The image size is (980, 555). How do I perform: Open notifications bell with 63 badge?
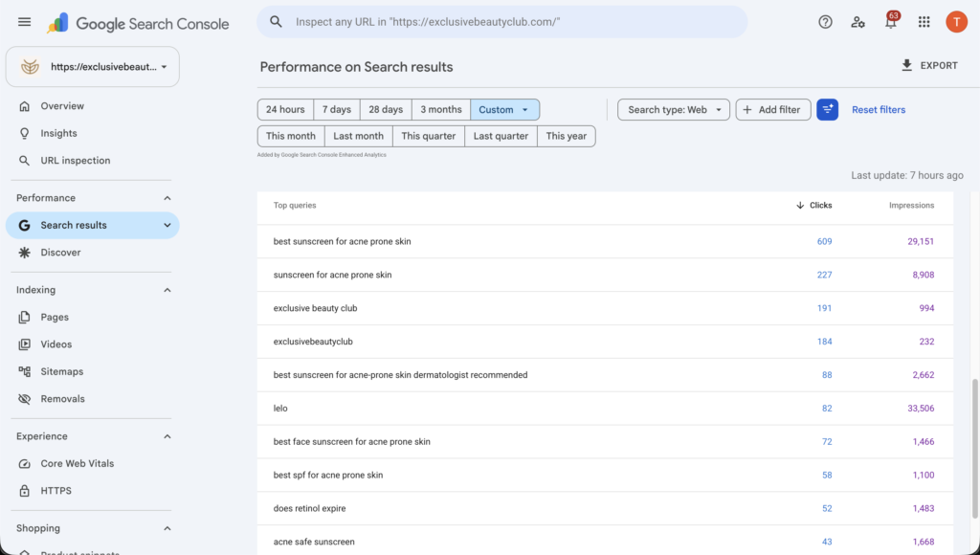891,22
